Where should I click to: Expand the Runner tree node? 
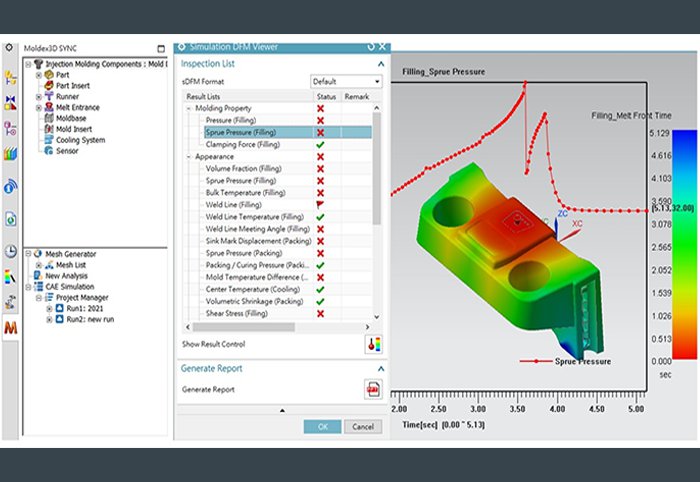click(39, 96)
